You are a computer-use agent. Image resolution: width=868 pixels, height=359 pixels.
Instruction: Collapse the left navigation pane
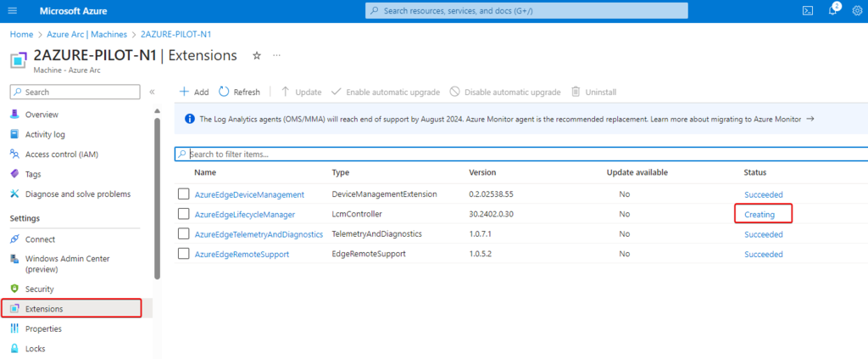[153, 92]
